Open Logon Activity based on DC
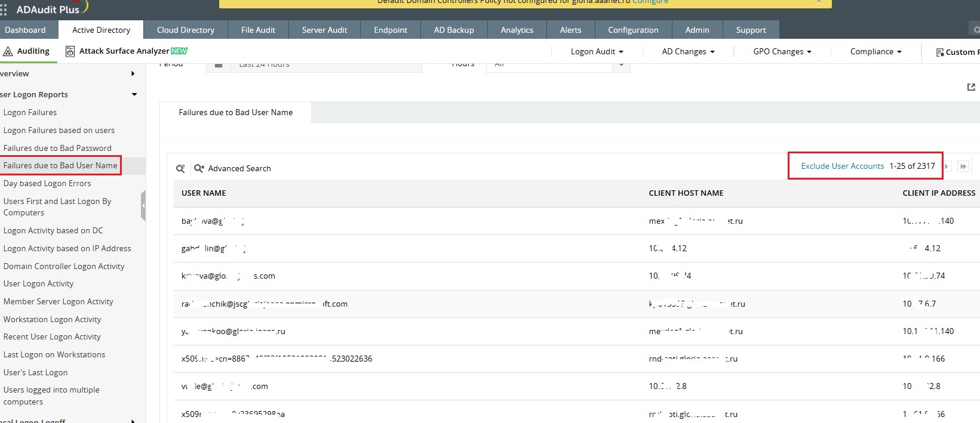This screenshot has height=423, width=980. pos(53,230)
